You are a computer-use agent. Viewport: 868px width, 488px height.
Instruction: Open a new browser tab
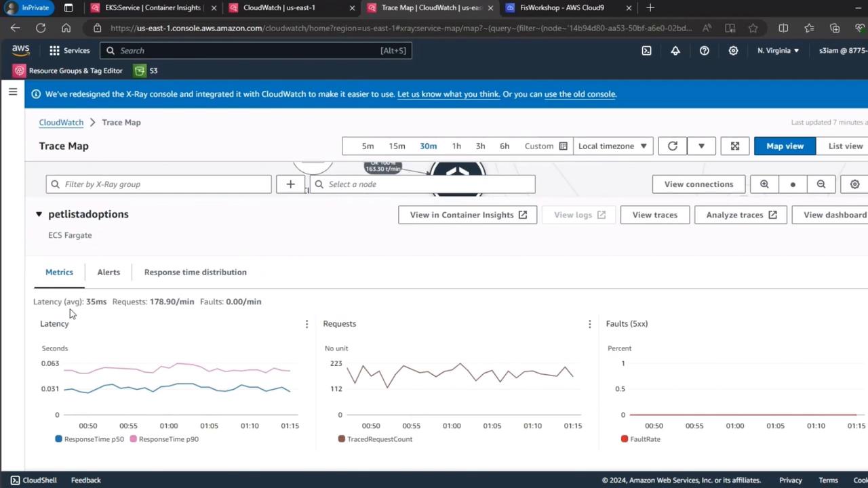pos(650,7)
